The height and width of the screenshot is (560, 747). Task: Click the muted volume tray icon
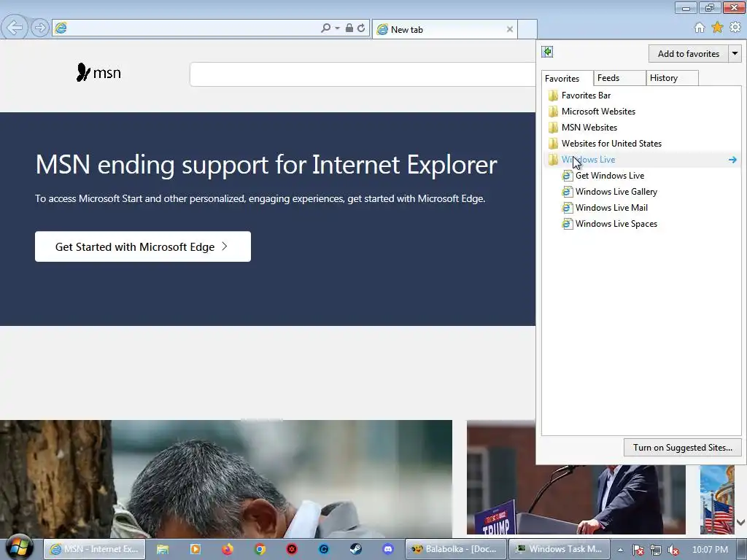coord(673,550)
